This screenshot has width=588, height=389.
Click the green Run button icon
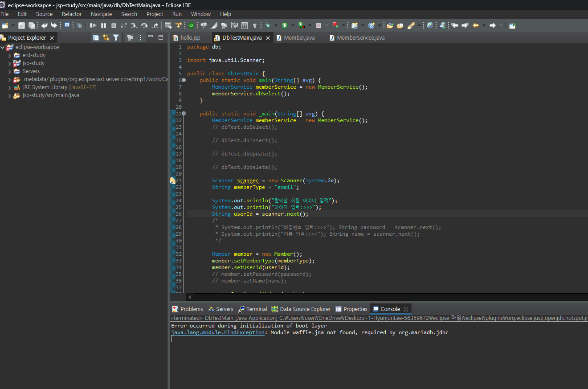click(x=285, y=25)
